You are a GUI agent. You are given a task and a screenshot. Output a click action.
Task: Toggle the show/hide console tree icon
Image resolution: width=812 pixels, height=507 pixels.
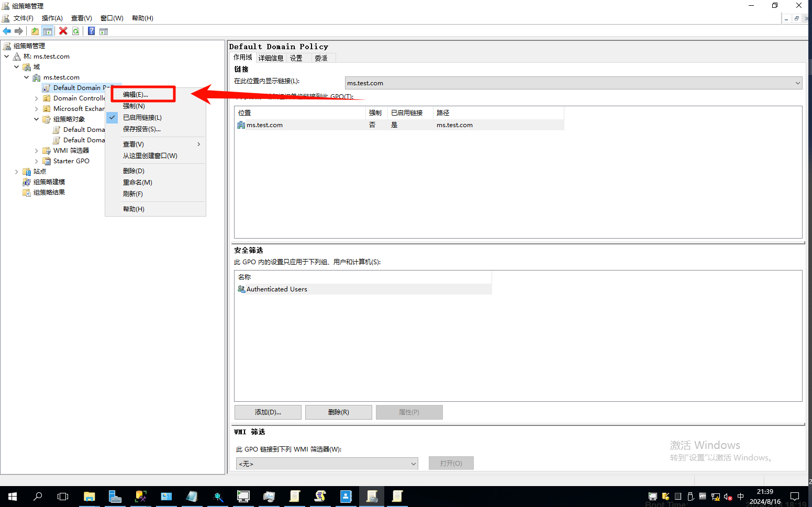pos(48,31)
